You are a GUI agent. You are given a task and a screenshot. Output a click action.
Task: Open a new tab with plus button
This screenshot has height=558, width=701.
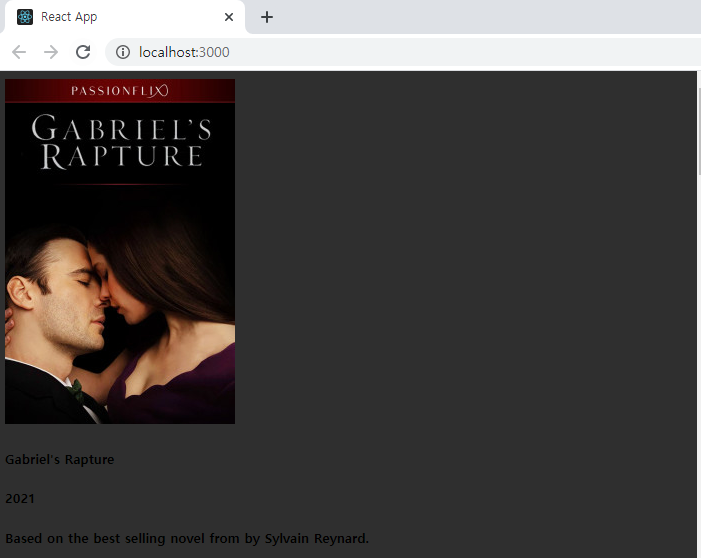coord(267,17)
